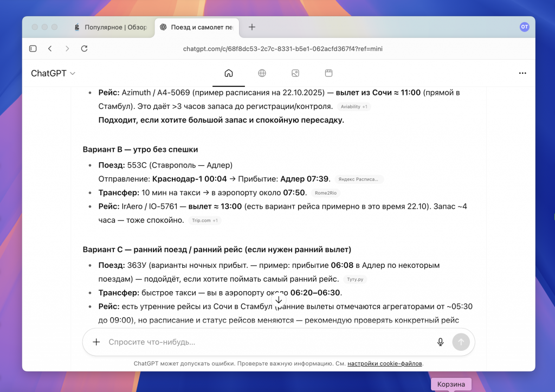Image resolution: width=555 pixels, height=392 pixels.
Task: Open the image icon in ChatGPT header
Action: pyautogui.click(x=295, y=73)
